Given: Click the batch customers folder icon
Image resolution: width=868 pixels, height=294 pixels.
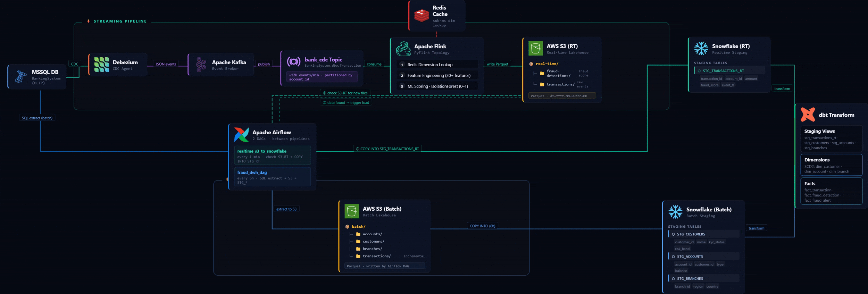Looking at the screenshot, I should (358, 242).
